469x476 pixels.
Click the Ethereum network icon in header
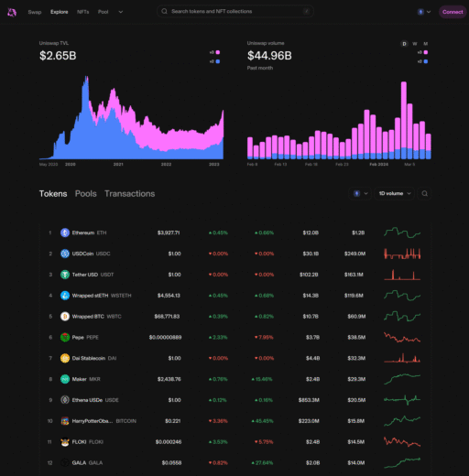click(420, 12)
